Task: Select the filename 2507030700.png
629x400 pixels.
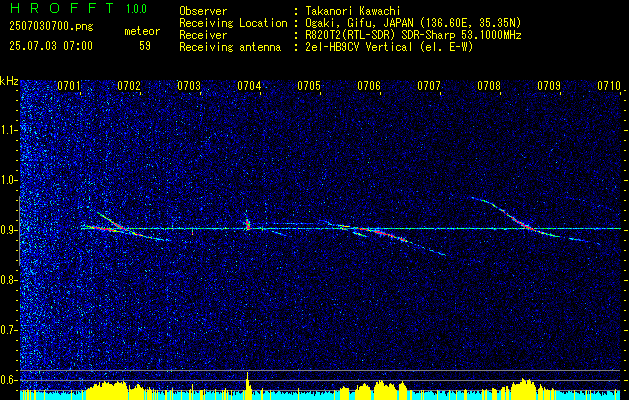Action: tap(51, 27)
